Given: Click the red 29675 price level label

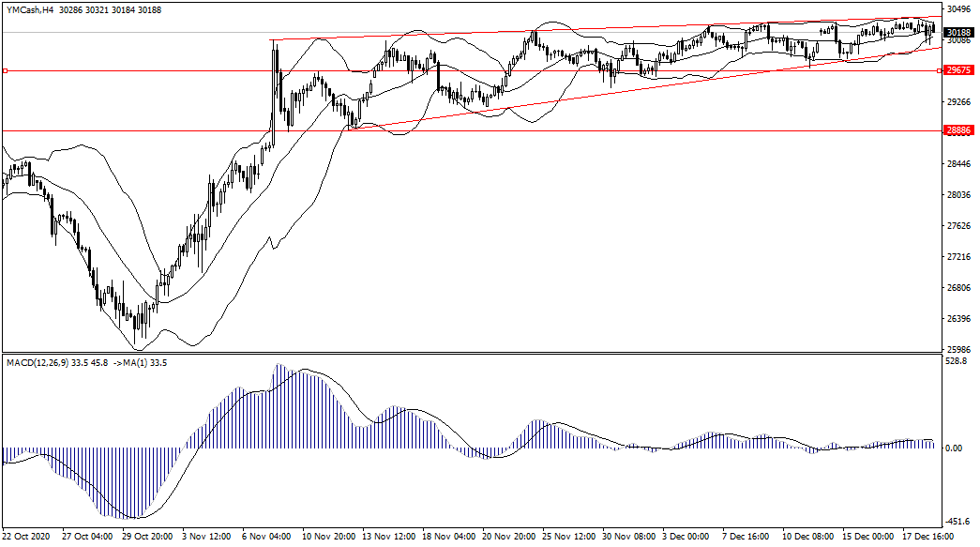Looking at the screenshot, I should [x=957, y=70].
